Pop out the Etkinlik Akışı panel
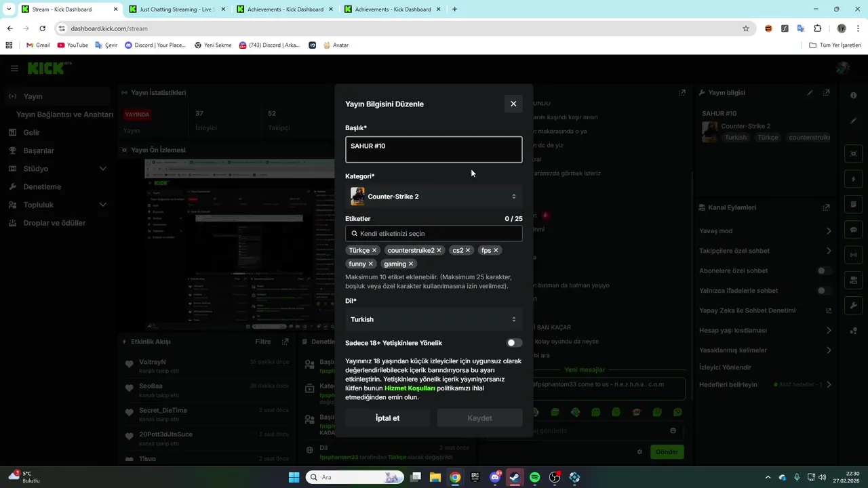The height and width of the screenshot is (488, 868). [285, 342]
